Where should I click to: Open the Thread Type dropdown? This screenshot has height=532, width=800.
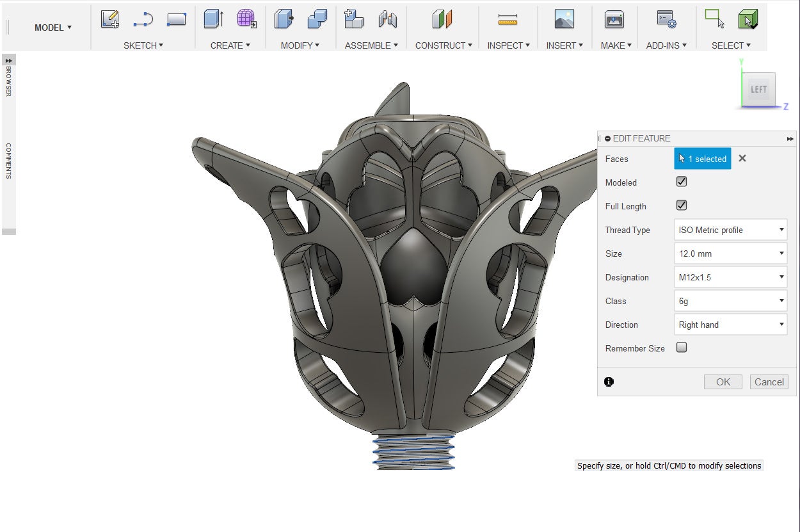coord(730,230)
